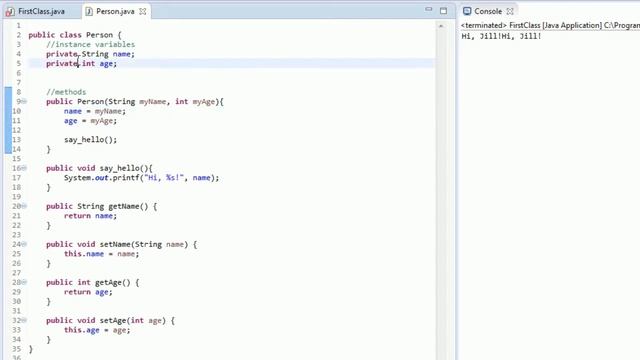Image resolution: width=640 pixels, height=360 pixels.
Task: Collapse the setAge method at line 32
Action: (x=24, y=320)
